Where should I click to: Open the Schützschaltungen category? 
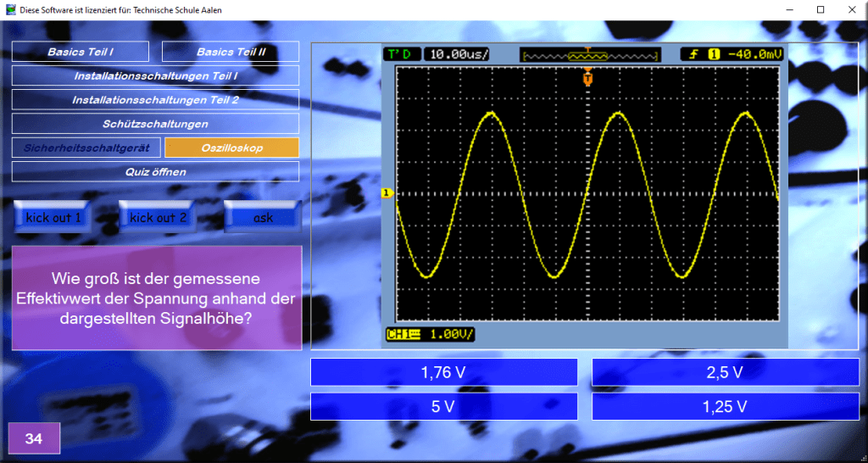[x=155, y=124]
